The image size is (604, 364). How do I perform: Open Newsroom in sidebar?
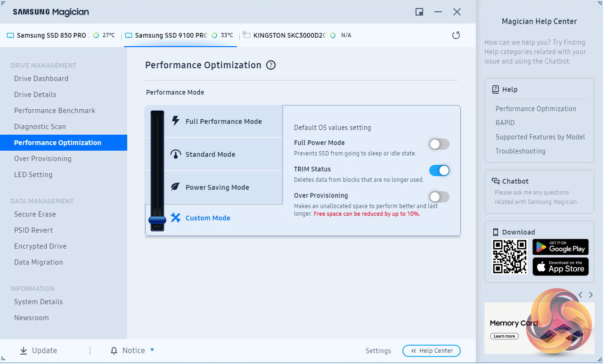[64, 318]
